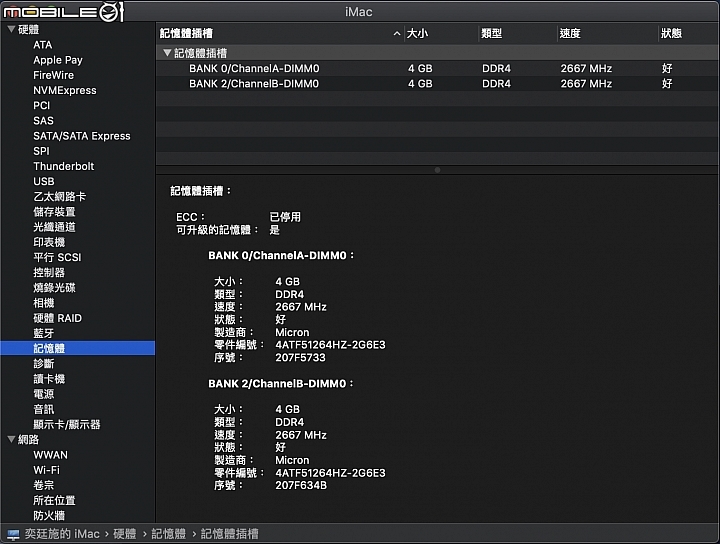Open Thunderbolt hardware category
Image resolution: width=720 pixels, height=544 pixels.
click(x=63, y=166)
